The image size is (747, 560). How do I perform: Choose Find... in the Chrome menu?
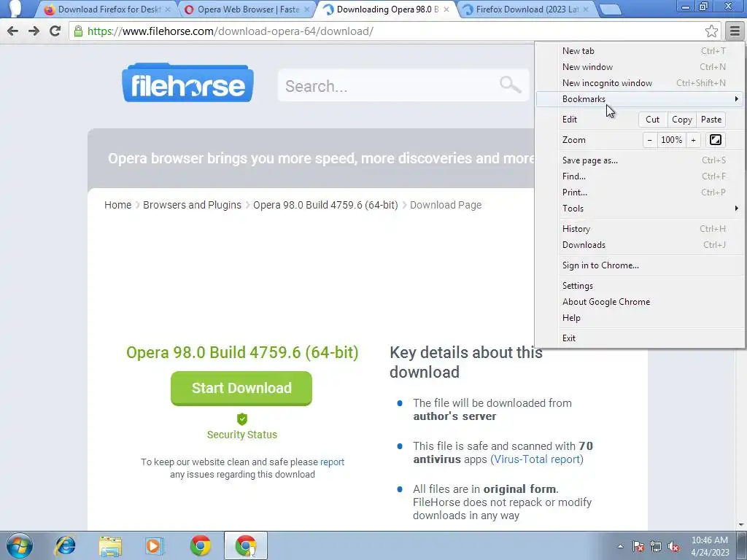pos(639,176)
